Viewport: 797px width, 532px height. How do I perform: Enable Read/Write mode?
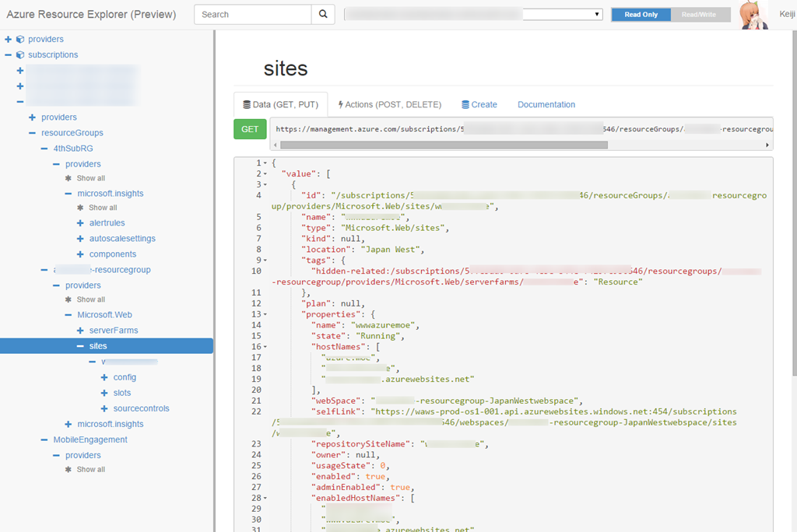coord(698,15)
